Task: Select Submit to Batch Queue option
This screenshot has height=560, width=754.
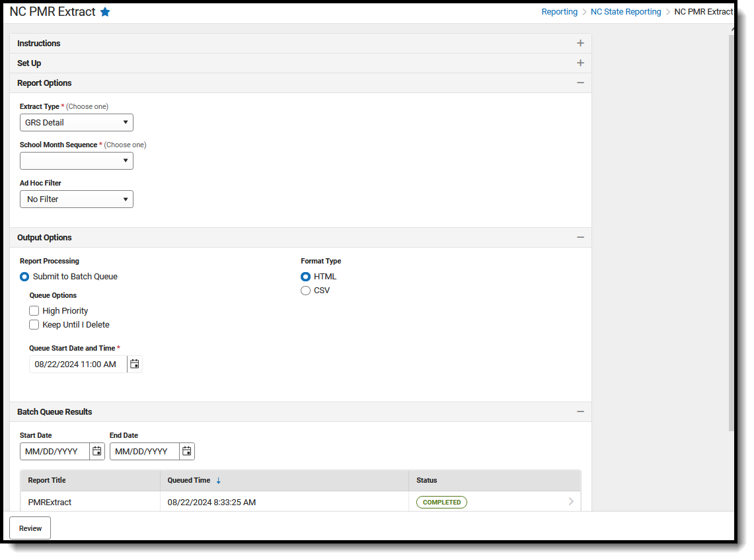Action: pos(24,277)
